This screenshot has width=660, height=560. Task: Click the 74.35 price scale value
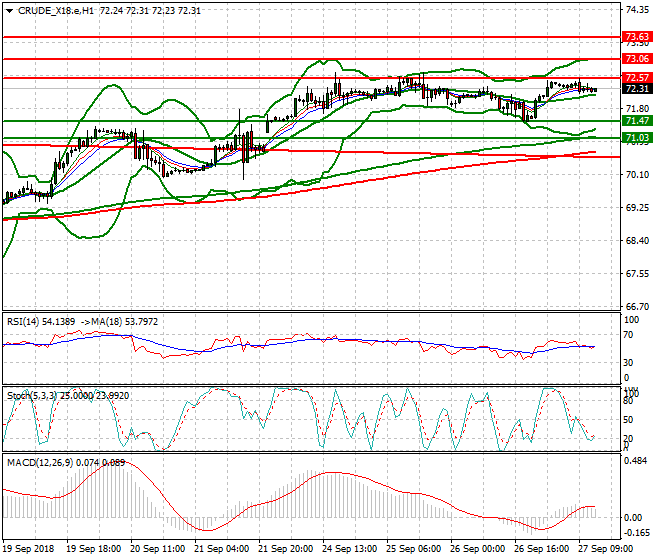[x=637, y=10]
